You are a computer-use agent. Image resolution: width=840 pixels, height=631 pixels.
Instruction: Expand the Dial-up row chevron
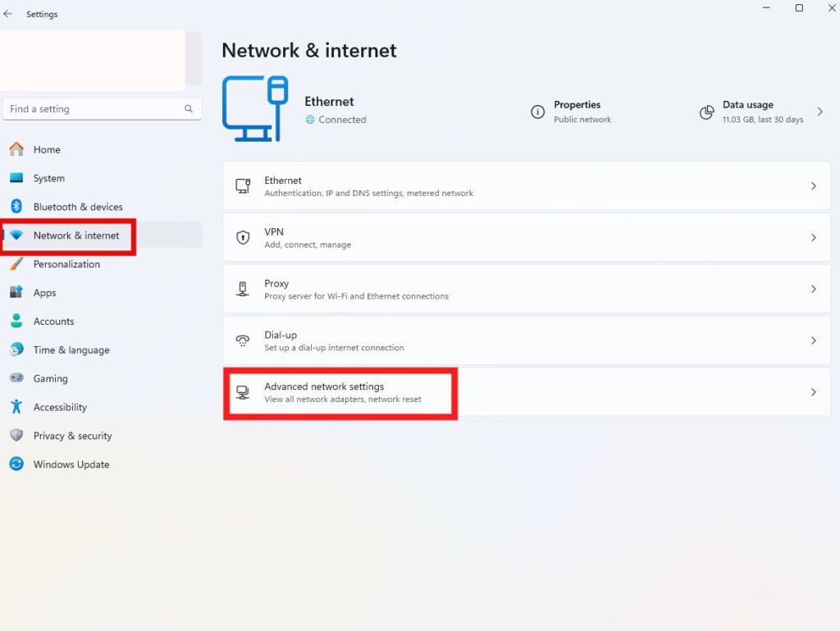coord(813,341)
